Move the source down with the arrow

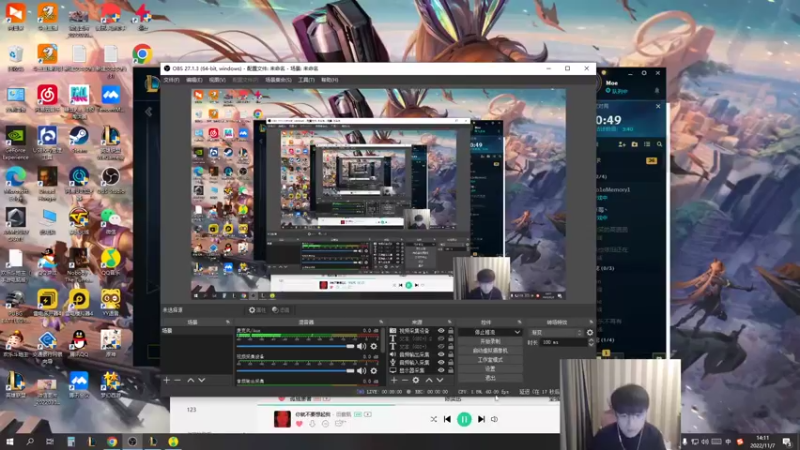pos(440,380)
